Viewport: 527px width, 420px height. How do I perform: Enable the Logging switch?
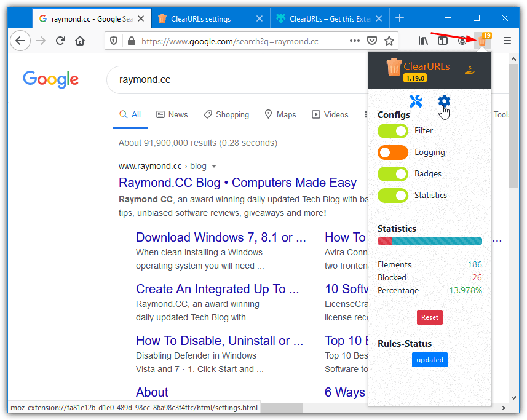pos(393,153)
